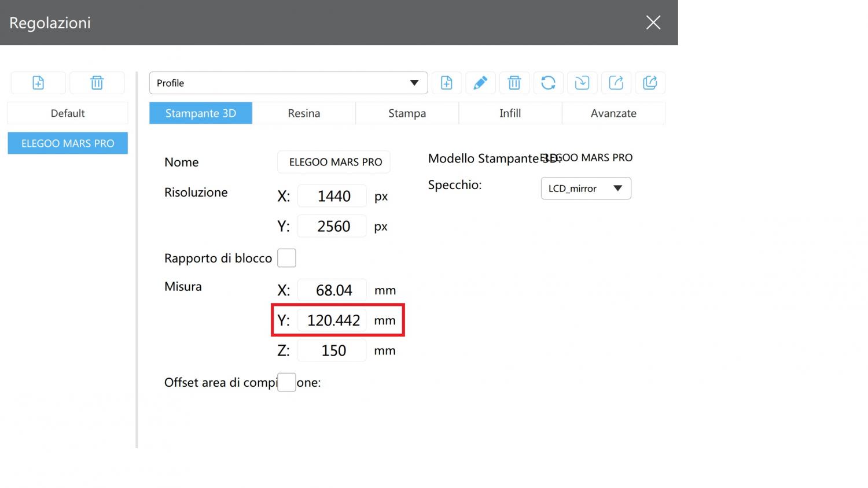Open the Profile dropdown
868x488 pixels.
click(x=288, y=83)
